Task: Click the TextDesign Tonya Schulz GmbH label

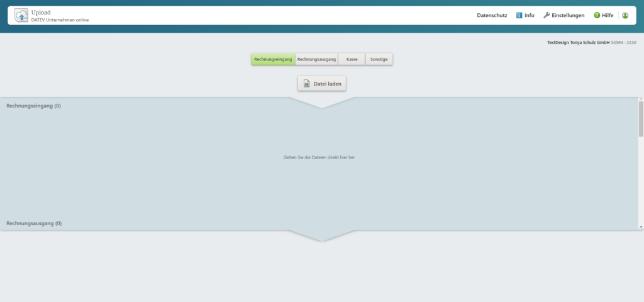Action: (x=579, y=42)
